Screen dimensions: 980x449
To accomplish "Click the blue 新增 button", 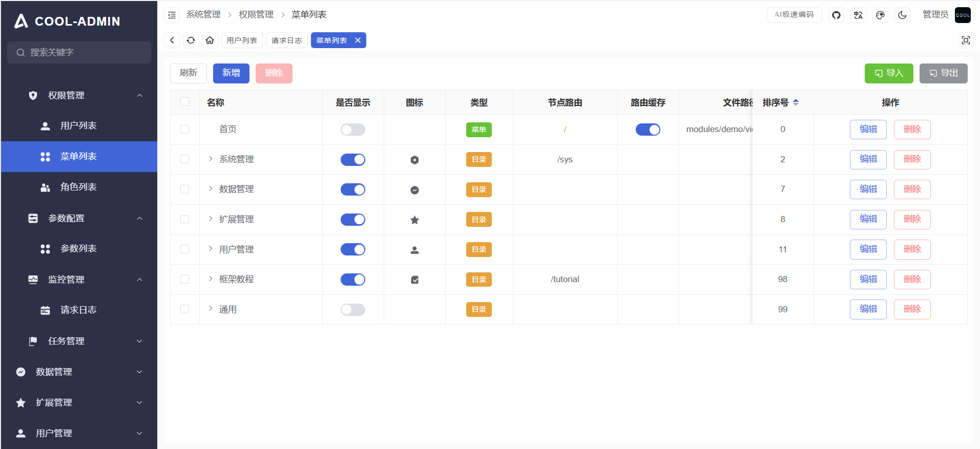I will (231, 73).
